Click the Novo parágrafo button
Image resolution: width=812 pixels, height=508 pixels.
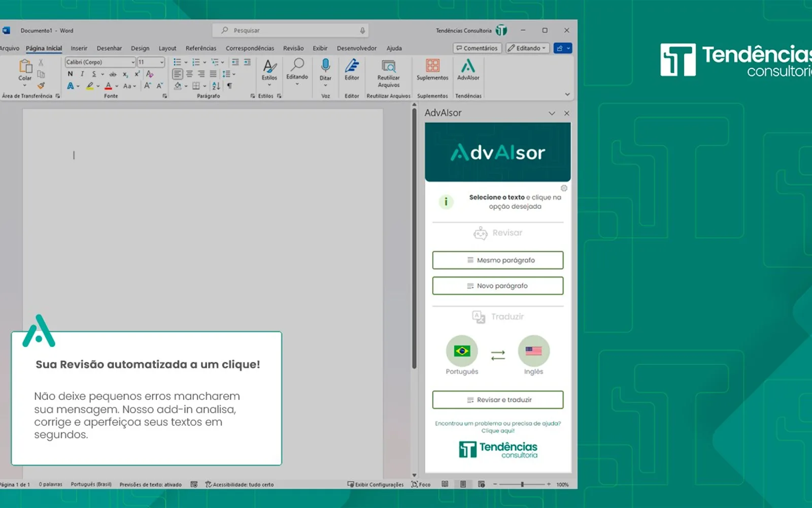point(498,285)
